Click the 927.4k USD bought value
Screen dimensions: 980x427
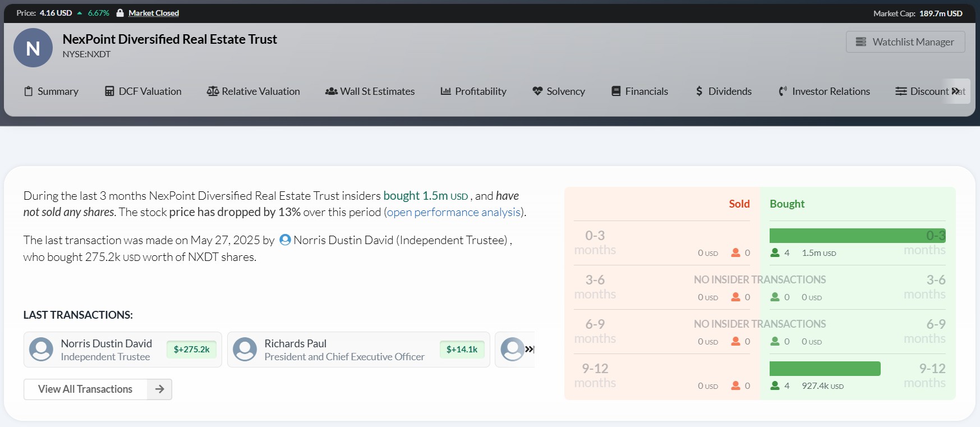pos(822,386)
